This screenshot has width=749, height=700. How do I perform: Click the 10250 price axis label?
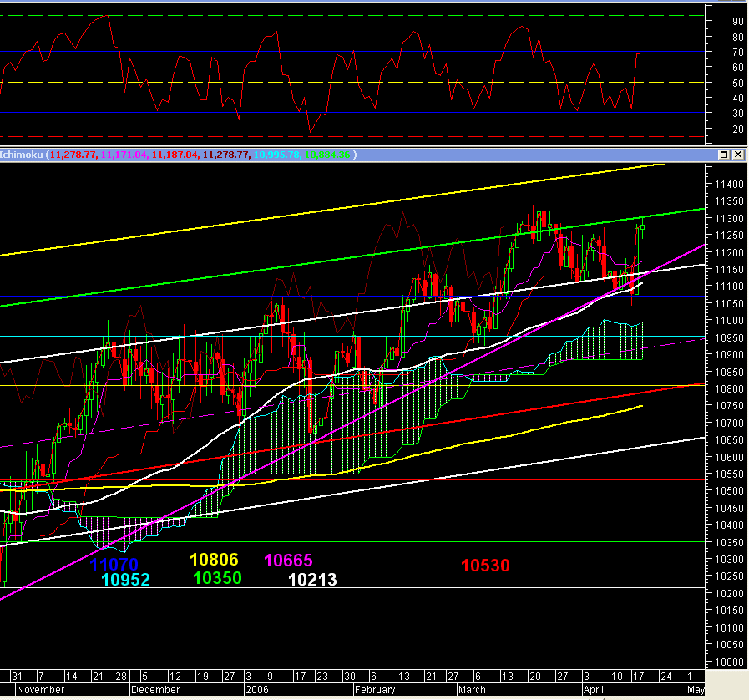click(x=730, y=576)
